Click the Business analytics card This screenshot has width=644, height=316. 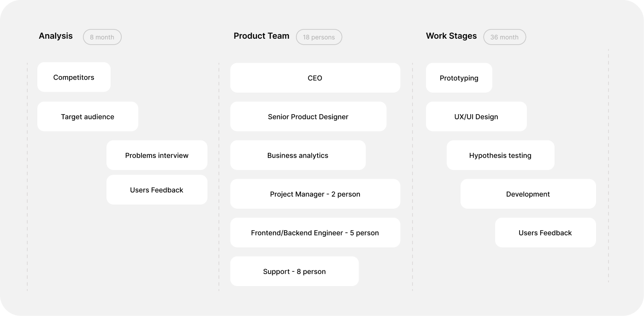(x=298, y=155)
